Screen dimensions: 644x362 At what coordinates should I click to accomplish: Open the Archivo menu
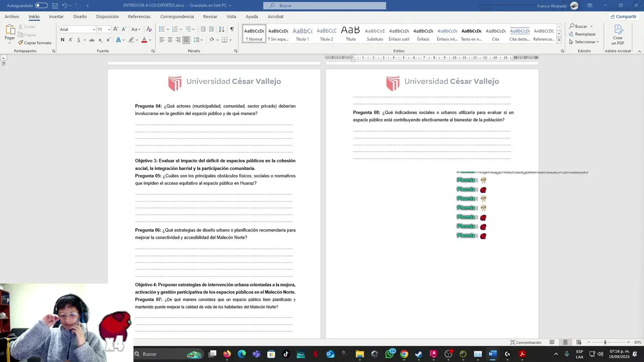click(x=12, y=17)
